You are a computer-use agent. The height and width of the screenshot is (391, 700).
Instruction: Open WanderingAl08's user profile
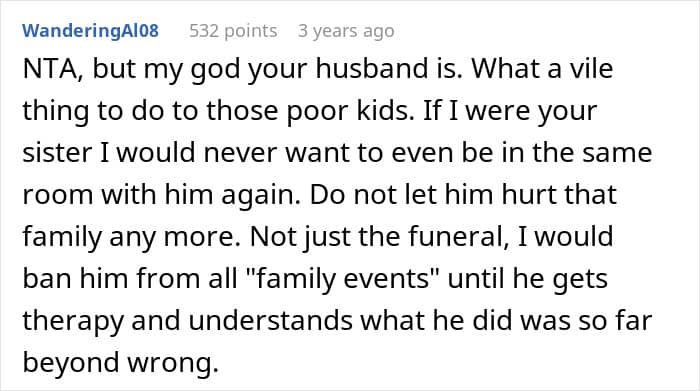click(90, 31)
